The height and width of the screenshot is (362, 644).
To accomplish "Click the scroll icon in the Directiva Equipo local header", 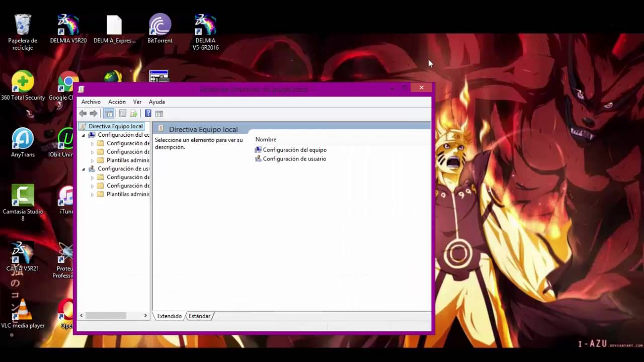I will coord(161,129).
